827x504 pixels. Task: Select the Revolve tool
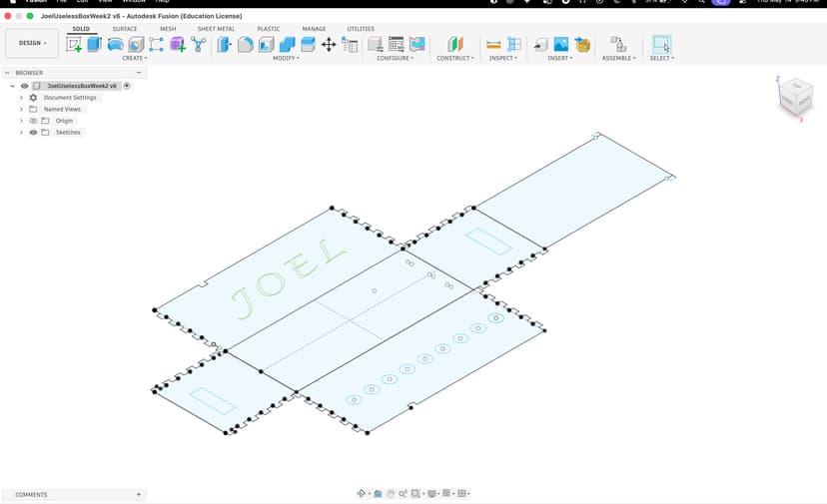click(115, 44)
